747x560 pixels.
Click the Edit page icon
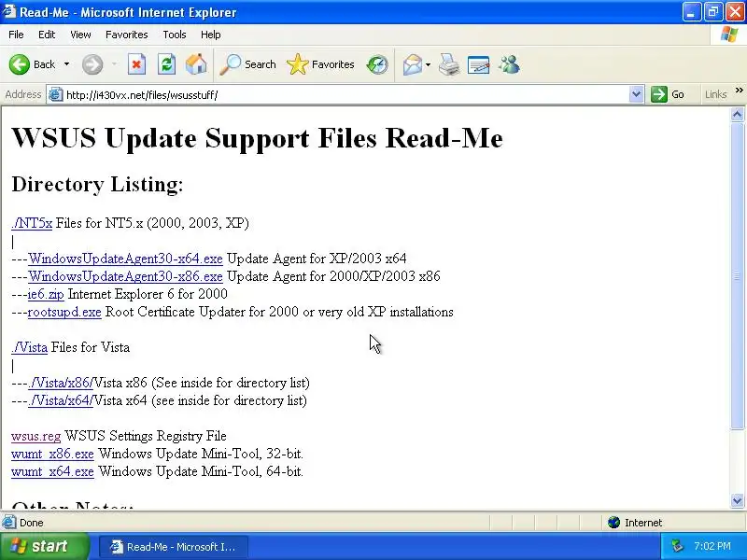(479, 64)
